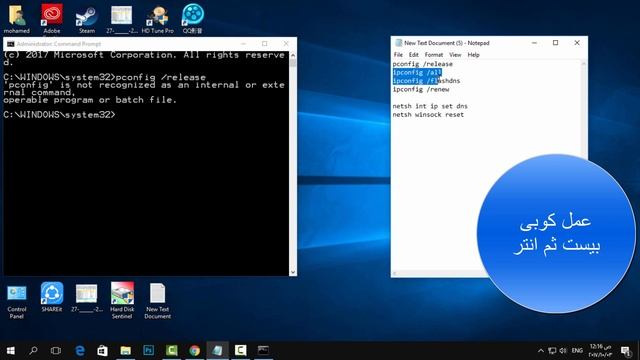
Task: Select the mohamed user folder desktop icon
Action: tap(17, 18)
